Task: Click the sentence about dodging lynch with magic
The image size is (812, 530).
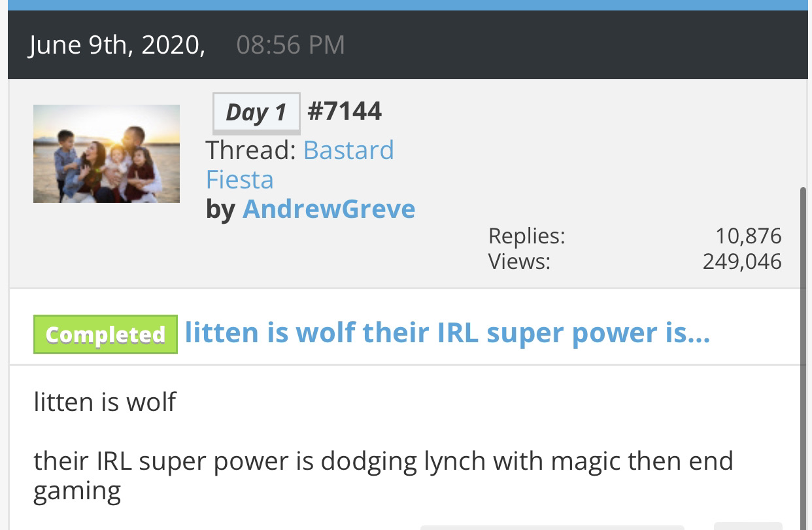Action: click(x=383, y=476)
